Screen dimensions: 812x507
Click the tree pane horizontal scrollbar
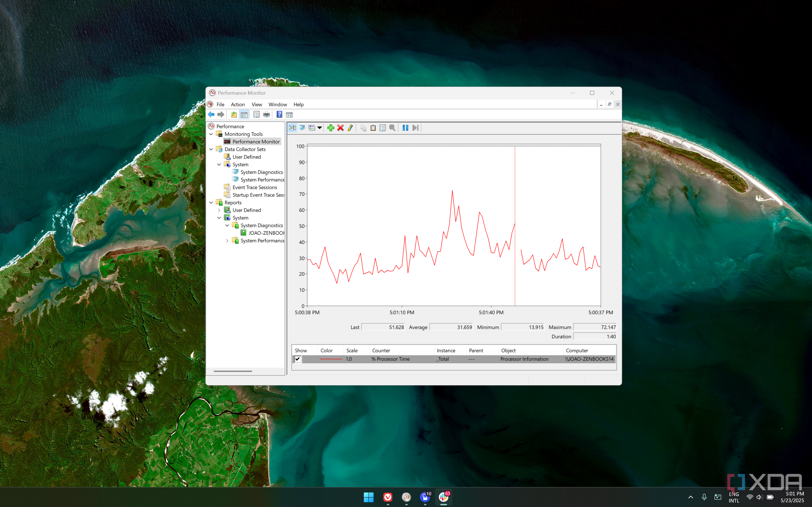coord(232,371)
